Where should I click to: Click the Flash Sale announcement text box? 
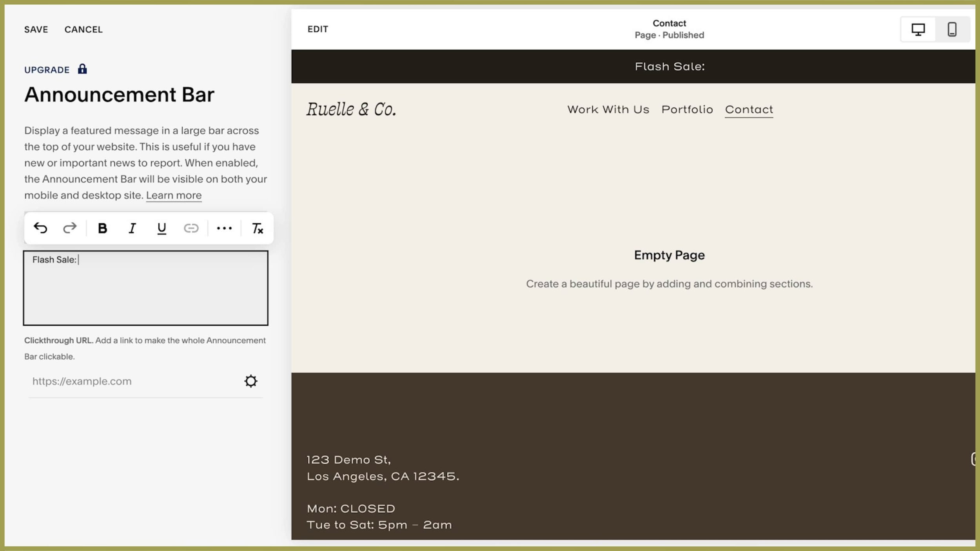[145, 288]
